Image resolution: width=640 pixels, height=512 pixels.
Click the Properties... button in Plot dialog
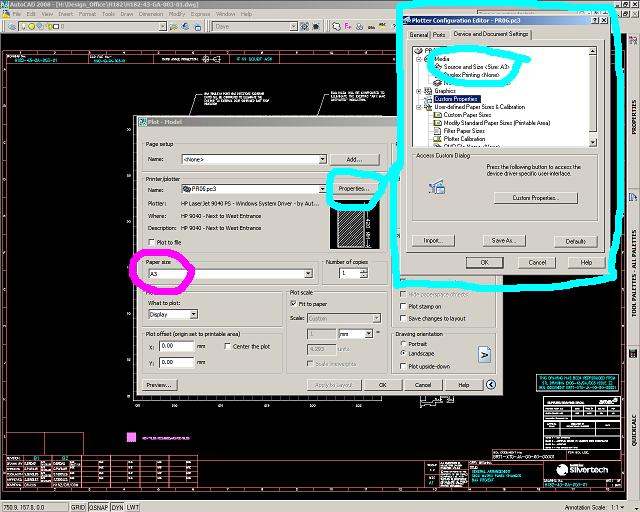click(354, 189)
